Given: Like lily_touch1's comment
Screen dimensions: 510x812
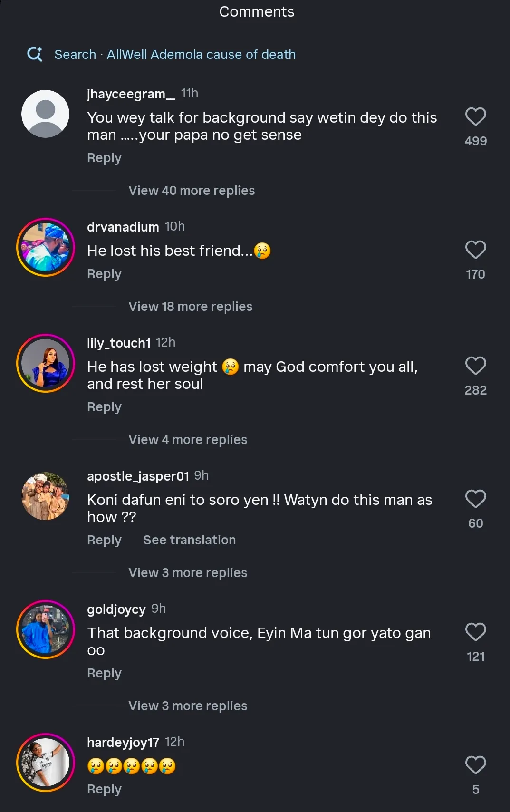Looking at the screenshot, I should [x=475, y=366].
